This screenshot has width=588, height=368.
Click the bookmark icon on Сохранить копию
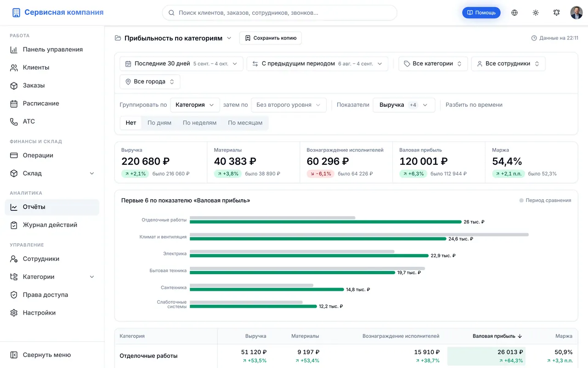[x=248, y=38]
